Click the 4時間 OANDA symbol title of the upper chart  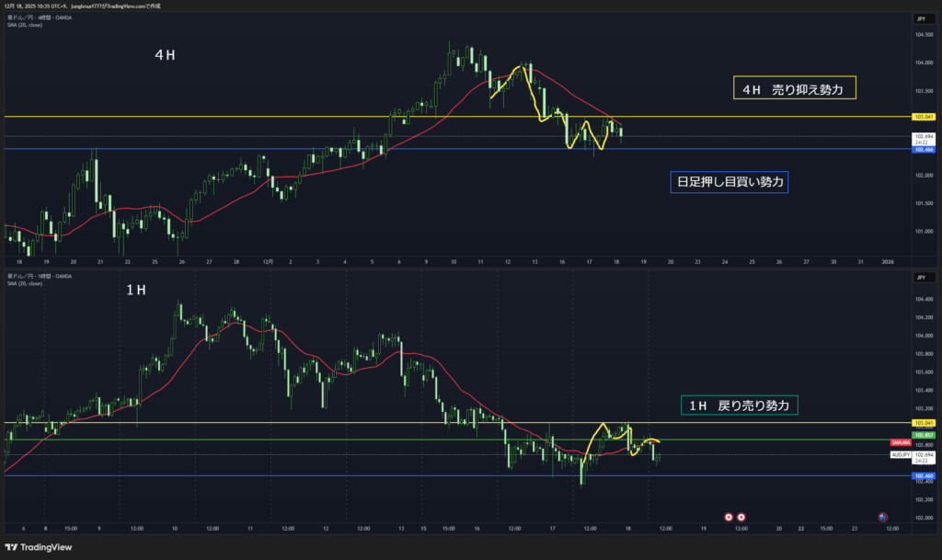tap(39, 17)
